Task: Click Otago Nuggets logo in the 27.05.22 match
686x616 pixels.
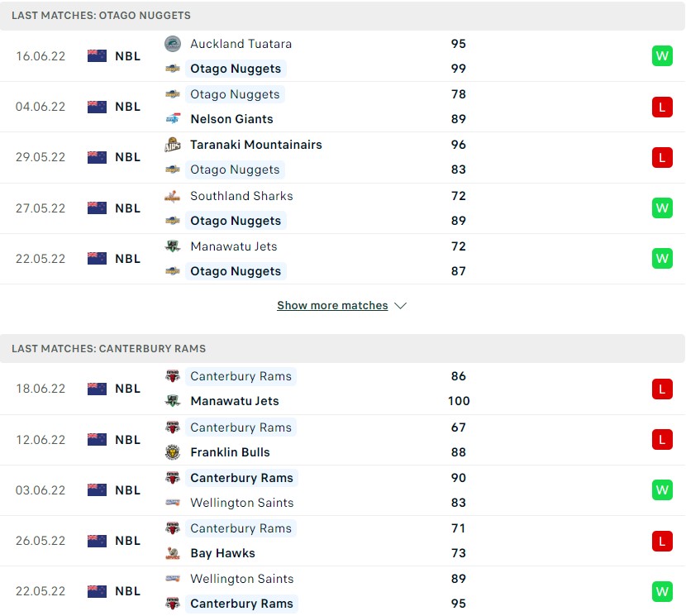Action: pos(173,220)
